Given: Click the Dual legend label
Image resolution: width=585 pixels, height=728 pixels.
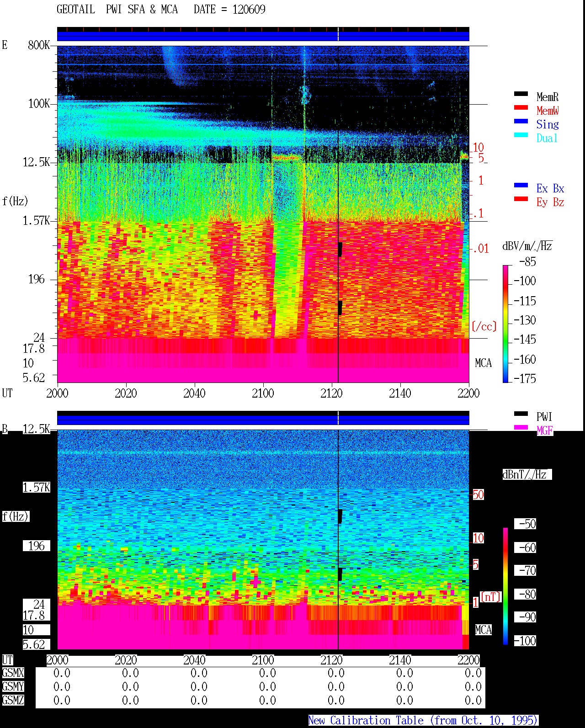Looking at the screenshot, I should tap(548, 138).
